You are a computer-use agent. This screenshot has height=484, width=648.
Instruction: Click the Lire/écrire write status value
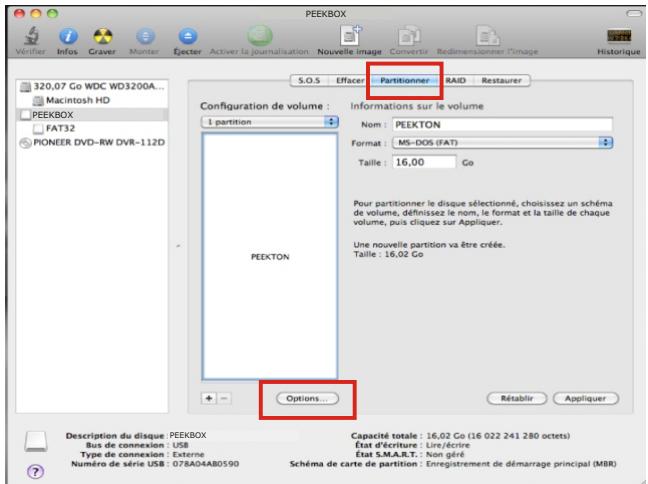[448, 445]
